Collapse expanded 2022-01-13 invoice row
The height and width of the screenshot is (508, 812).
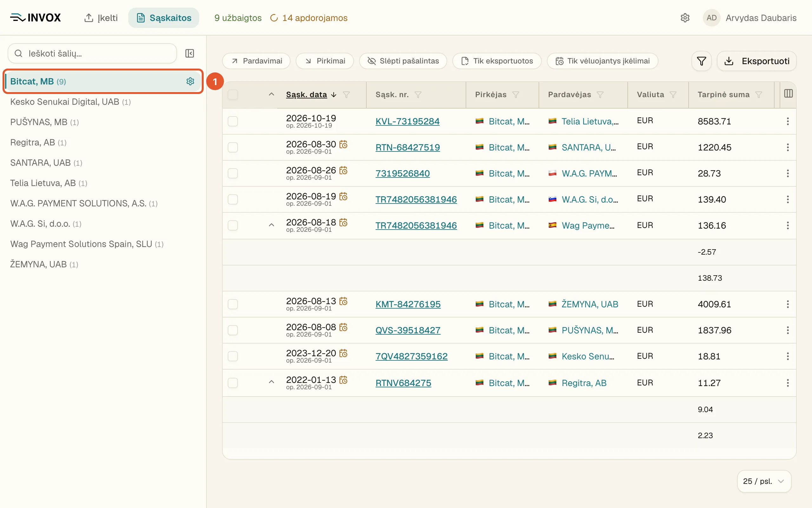point(272,382)
